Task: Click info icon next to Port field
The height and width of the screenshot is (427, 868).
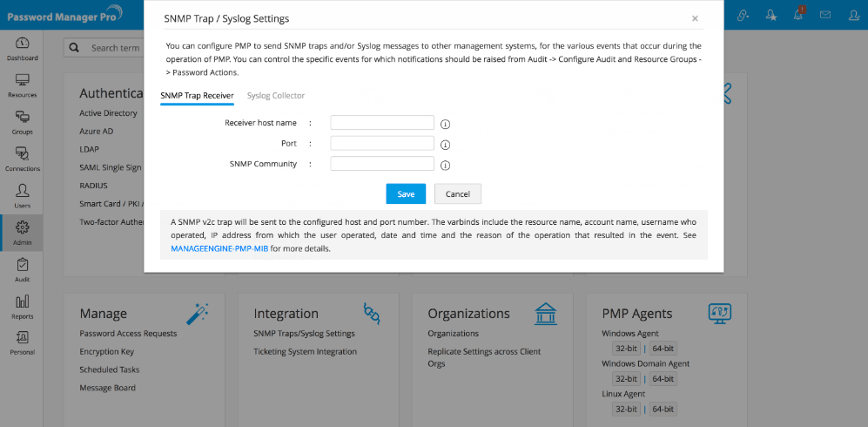Action: click(x=445, y=145)
